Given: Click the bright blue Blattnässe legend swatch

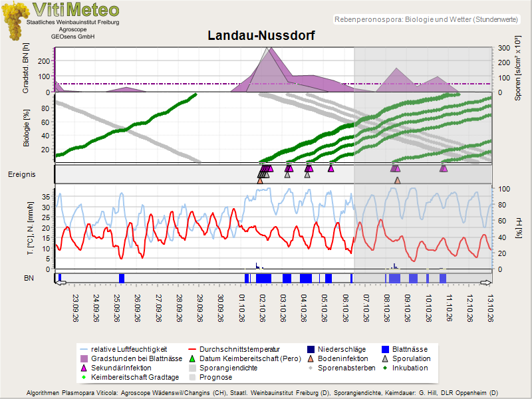Looking at the screenshot, I should click(x=385, y=350).
